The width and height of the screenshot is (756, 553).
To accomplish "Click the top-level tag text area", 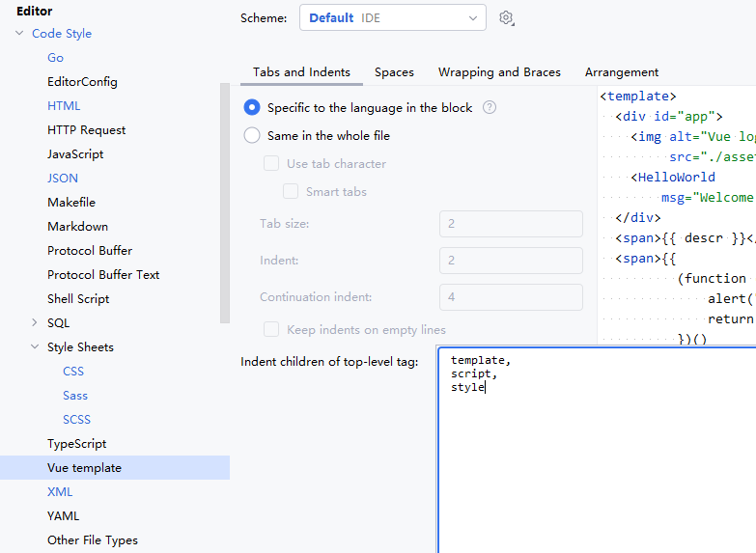I will pos(597,450).
